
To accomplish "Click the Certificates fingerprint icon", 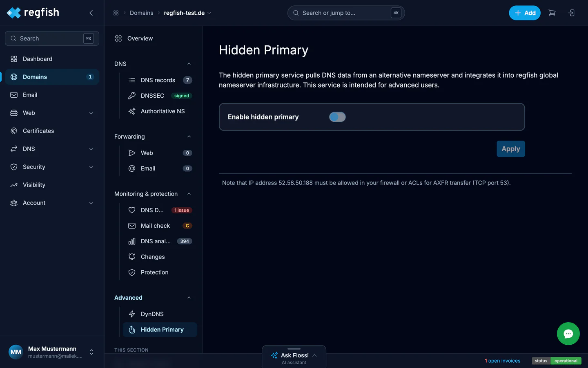I will (14, 131).
